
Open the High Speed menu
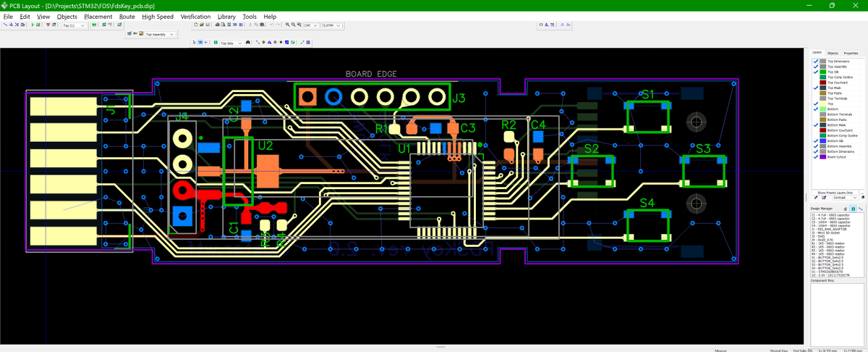[158, 16]
